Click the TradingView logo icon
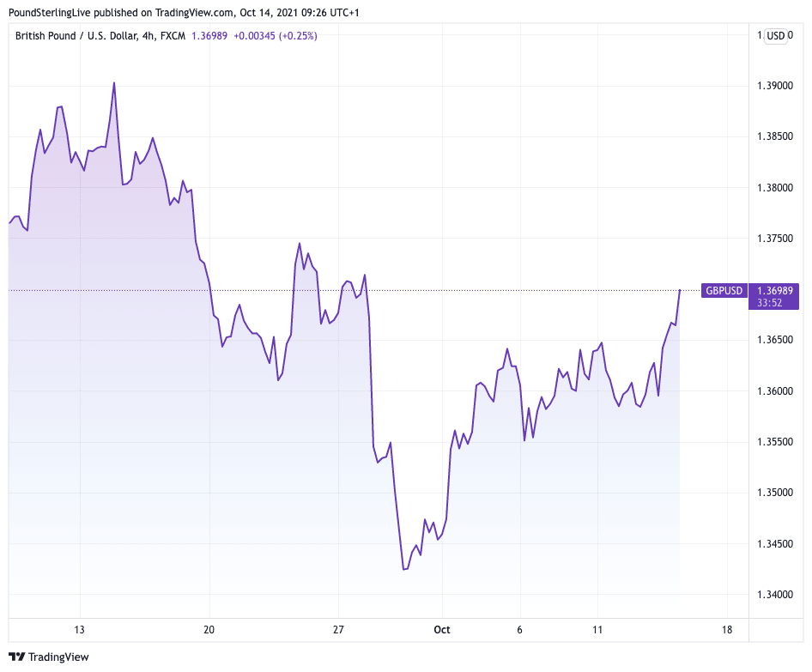812x672 pixels. pos(16,657)
